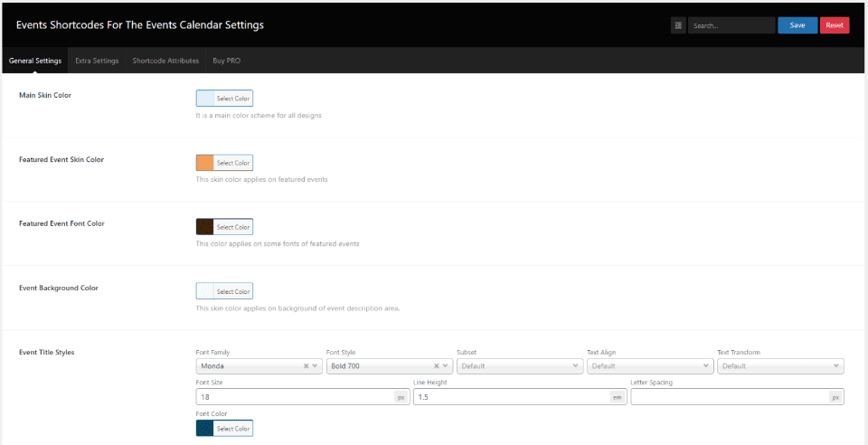Image resolution: width=868 pixels, height=445 pixels.
Task: Clear the Bold 700 font style selection
Action: coord(436,365)
